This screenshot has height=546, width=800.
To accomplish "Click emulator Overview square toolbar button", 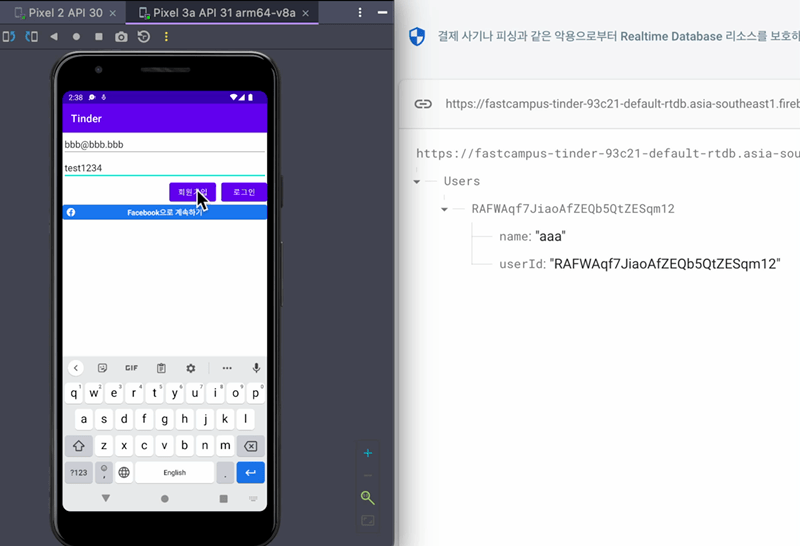I will click(x=98, y=37).
